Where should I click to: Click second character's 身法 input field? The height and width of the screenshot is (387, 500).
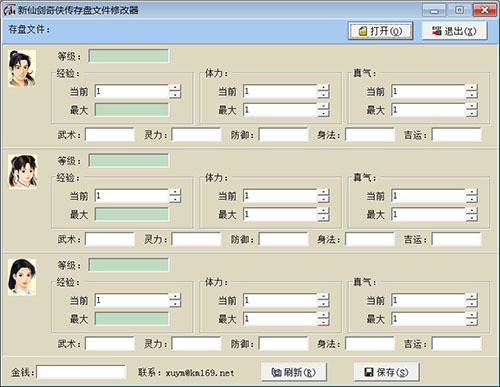pos(370,239)
